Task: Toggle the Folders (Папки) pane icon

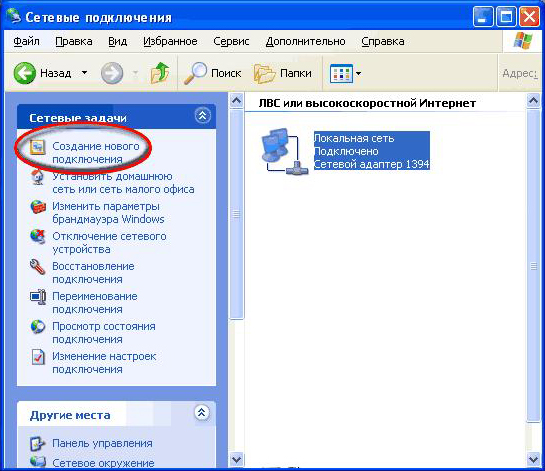Action: pos(265,73)
